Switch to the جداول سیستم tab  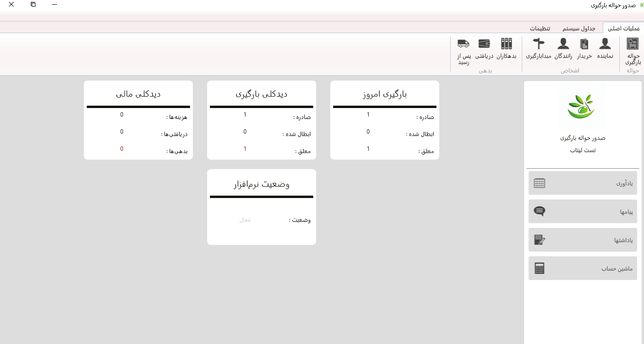point(579,28)
